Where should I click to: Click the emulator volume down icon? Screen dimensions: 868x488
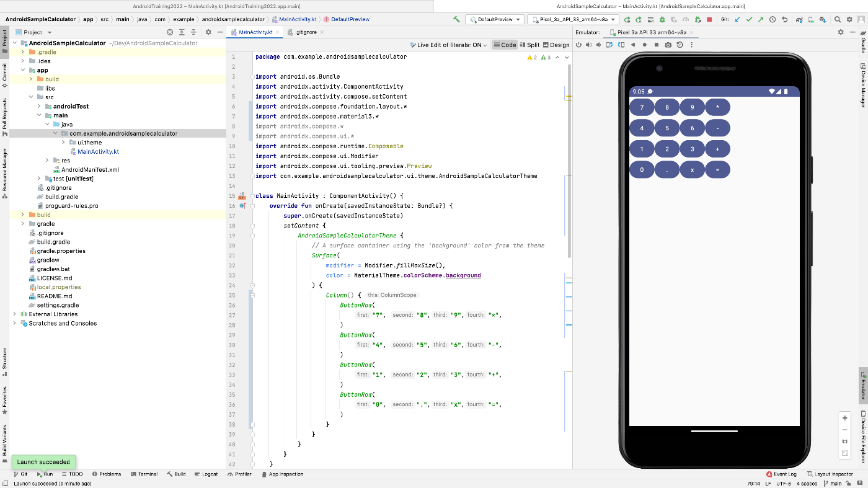click(600, 45)
